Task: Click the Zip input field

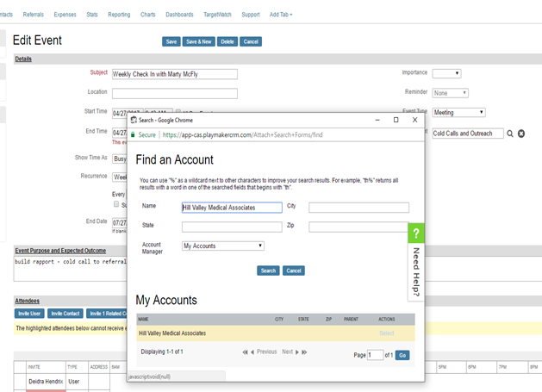Action: tap(358, 227)
